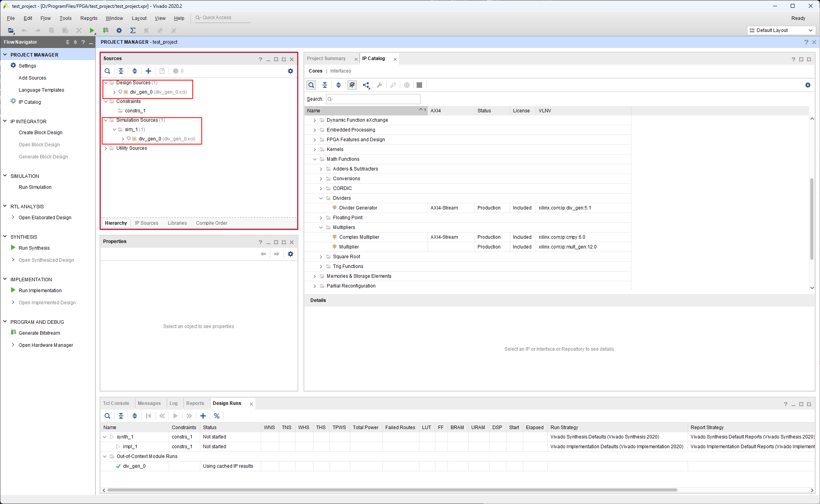Collapse all in the IP Catalog toolbar
Viewport: 820px width, 504px height.
click(x=325, y=85)
